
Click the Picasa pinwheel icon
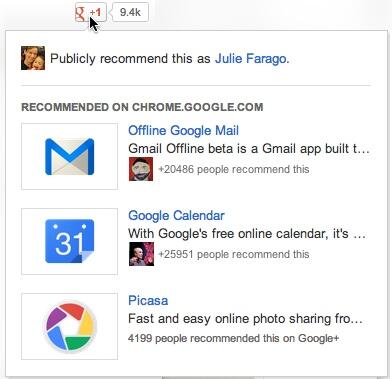click(x=70, y=327)
